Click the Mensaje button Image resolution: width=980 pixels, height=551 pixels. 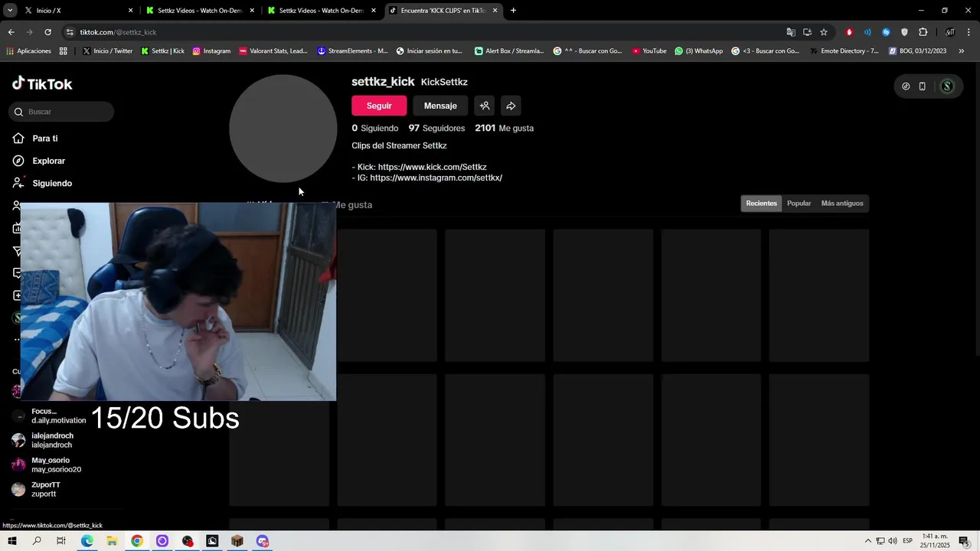pyautogui.click(x=440, y=106)
